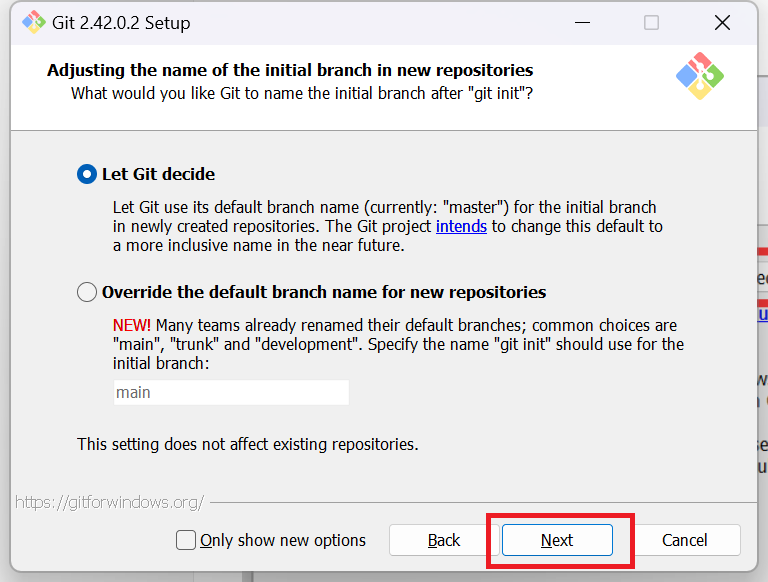The width and height of the screenshot is (768, 582).
Task: Click the https://gitforwindows.org/ text
Action: click(109, 502)
